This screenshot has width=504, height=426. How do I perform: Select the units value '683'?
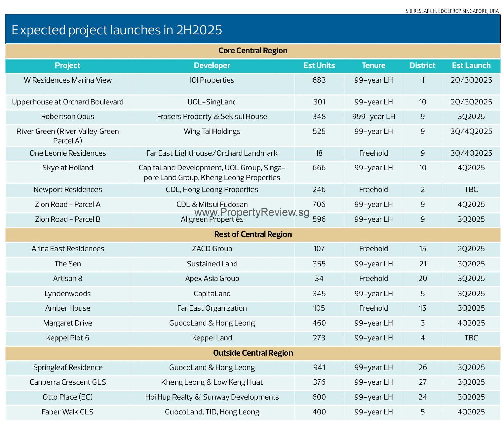[319, 80]
